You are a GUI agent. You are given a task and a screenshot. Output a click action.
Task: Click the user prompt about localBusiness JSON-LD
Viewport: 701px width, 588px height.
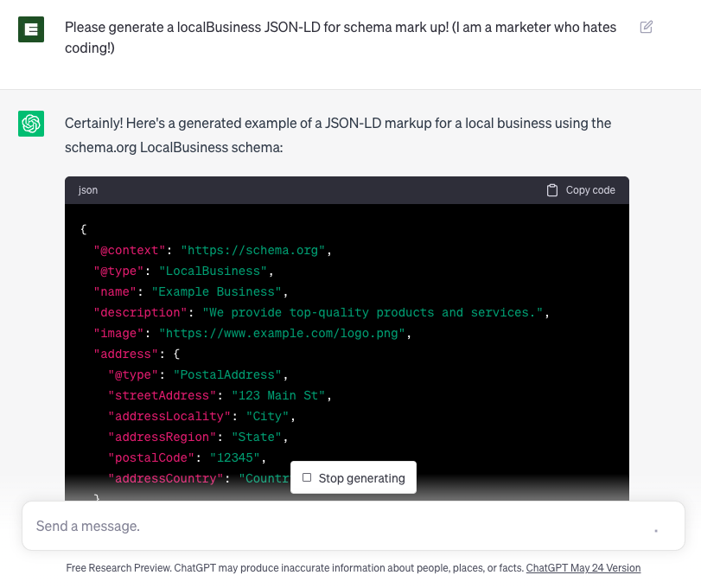click(341, 37)
